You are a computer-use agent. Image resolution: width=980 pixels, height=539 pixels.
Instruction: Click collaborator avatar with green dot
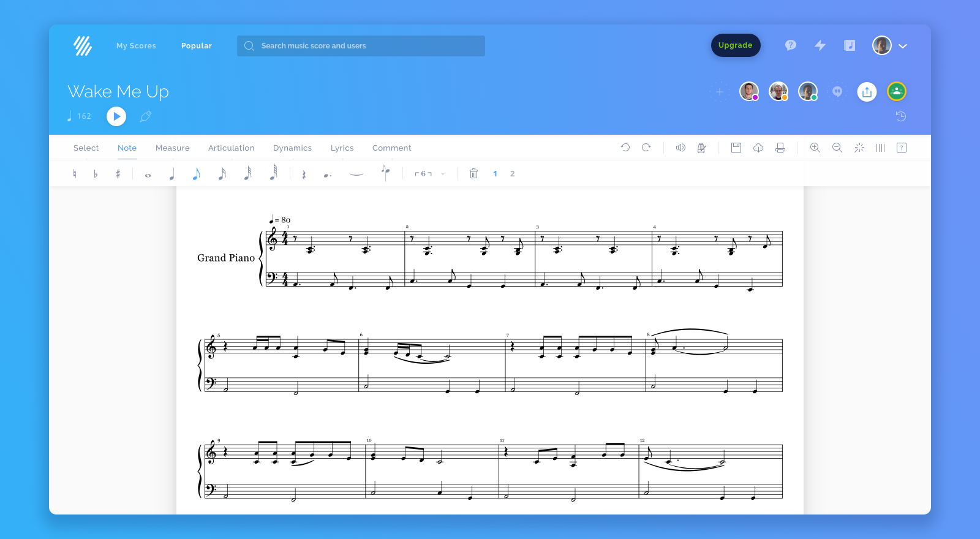[x=808, y=92]
